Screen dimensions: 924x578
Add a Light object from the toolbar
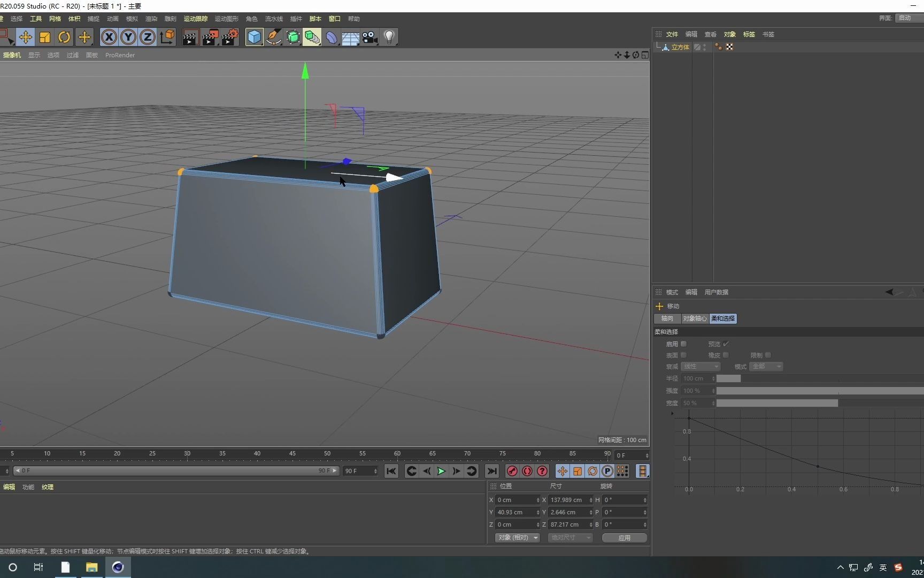tap(390, 37)
